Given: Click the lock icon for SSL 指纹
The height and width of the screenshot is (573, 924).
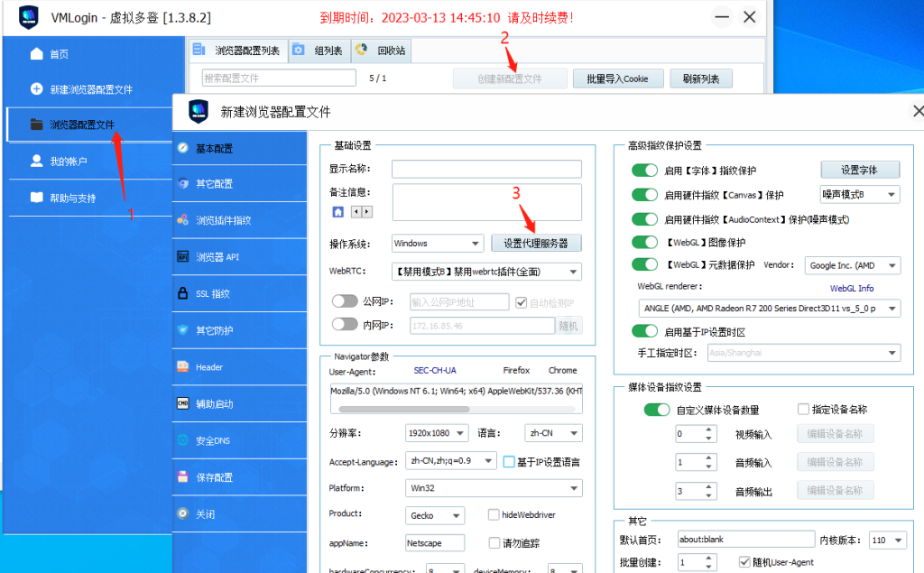Looking at the screenshot, I should coord(182,293).
